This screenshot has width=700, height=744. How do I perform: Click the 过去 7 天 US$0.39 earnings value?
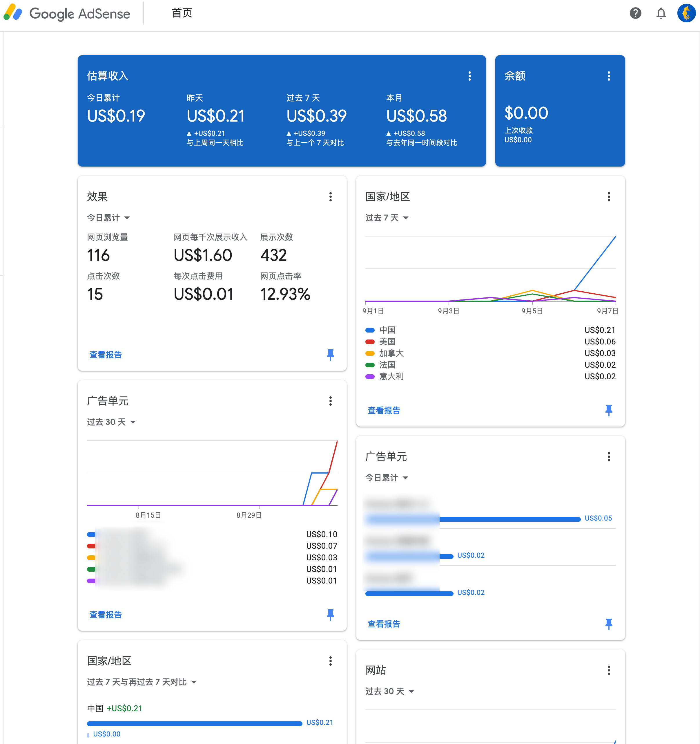[x=316, y=116]
